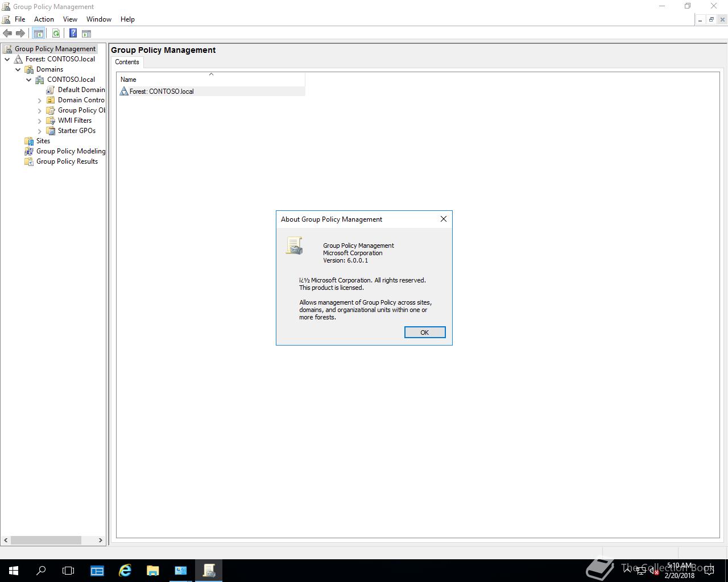Expand the Starter GPOs node
This screenshot has width=728, height=582.
coord(40,131)
